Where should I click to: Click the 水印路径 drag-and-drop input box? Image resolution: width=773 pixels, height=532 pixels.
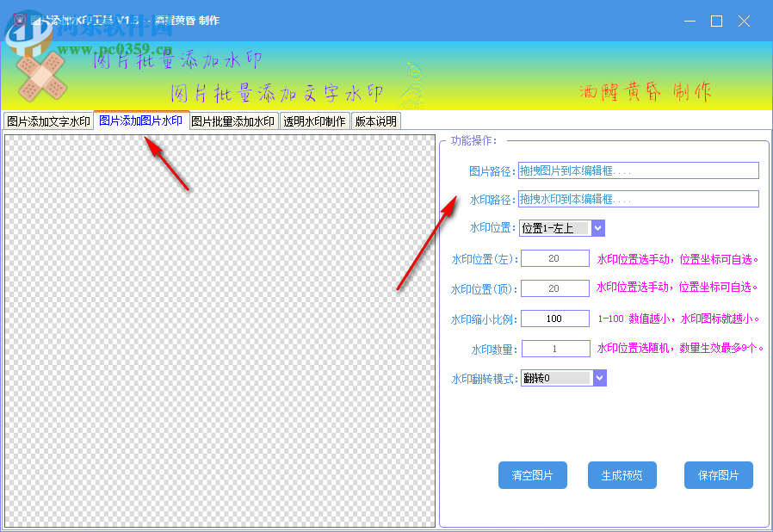pyautogui.click(x=637, y=199)
